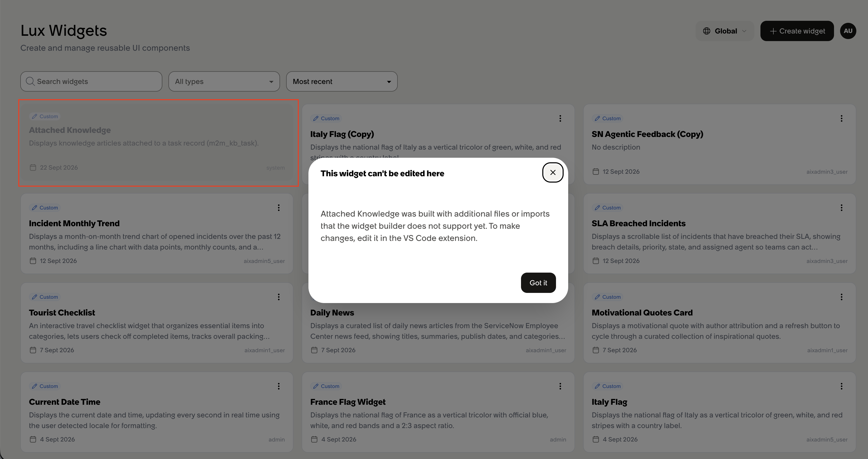Focus the Search widgets field

click(x=91, y=81)
